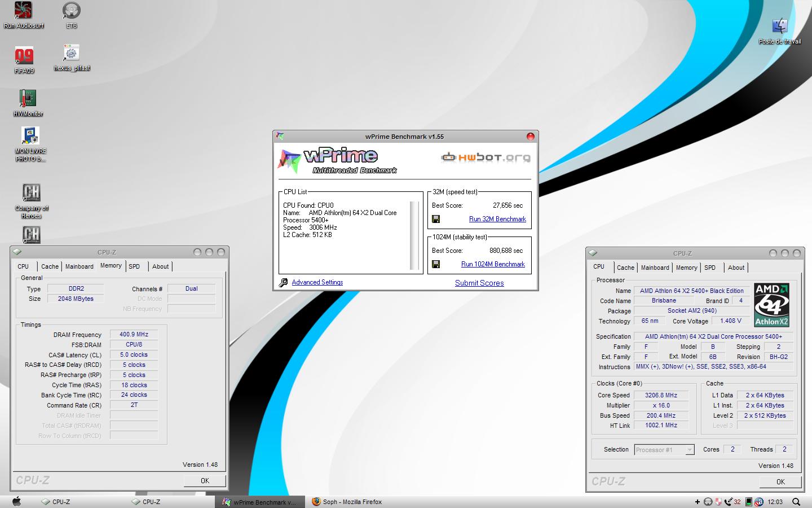
Task: Click the red 32 temperature tray indicator
Action: 737,502
